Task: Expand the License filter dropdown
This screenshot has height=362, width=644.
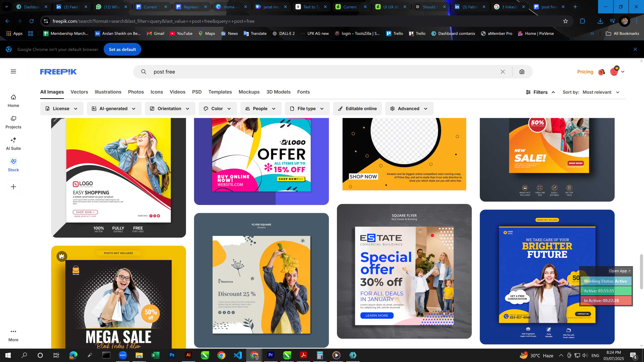Action: tap(62, 109)
